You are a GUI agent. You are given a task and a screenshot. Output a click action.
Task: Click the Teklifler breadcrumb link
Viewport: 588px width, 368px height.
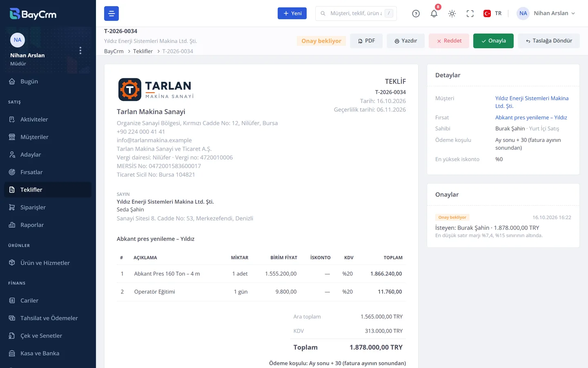tap(143, 51)
